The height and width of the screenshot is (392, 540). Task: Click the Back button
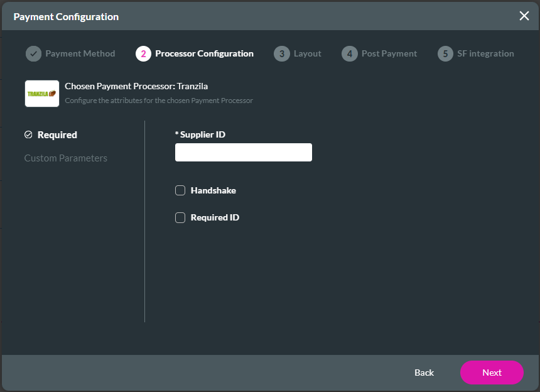424,373
